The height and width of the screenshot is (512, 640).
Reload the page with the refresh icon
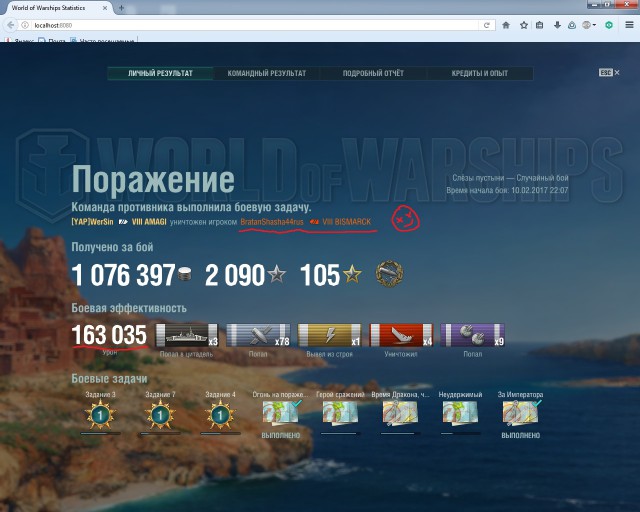pos(487,25)
